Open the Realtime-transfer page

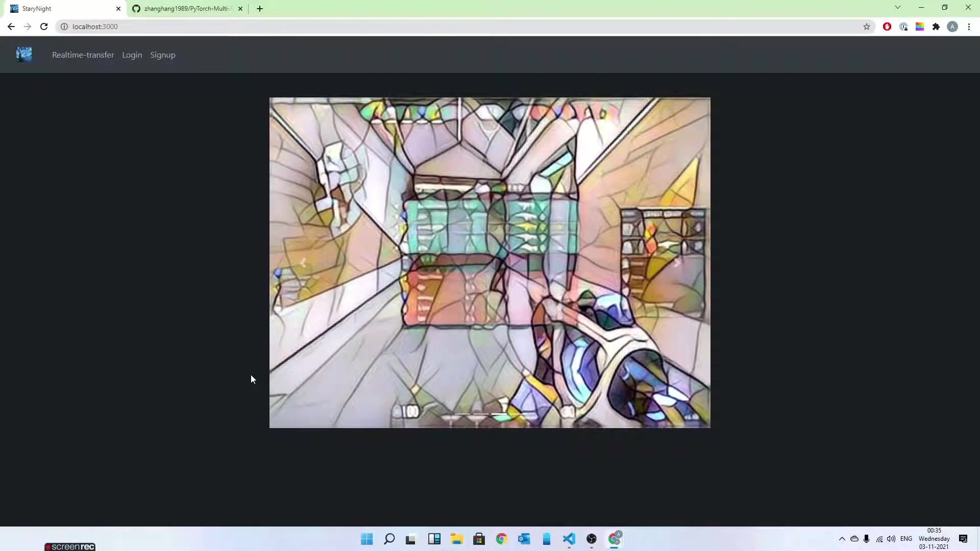[83, 55]
